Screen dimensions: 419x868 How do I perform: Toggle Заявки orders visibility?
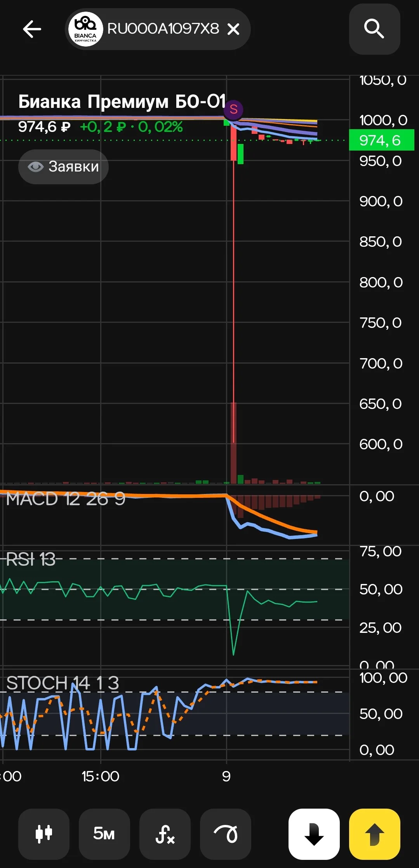[x=63, y=166]
